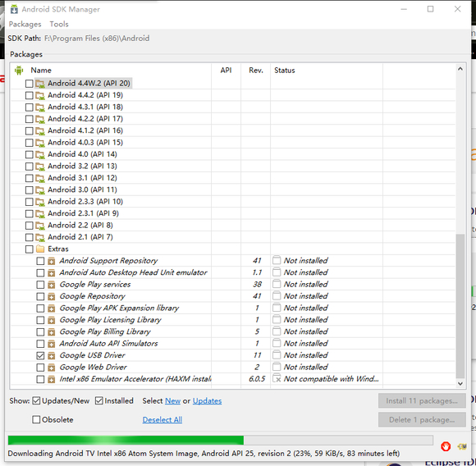Toggle the Installed show filter
476x466 pixels.
99,400
